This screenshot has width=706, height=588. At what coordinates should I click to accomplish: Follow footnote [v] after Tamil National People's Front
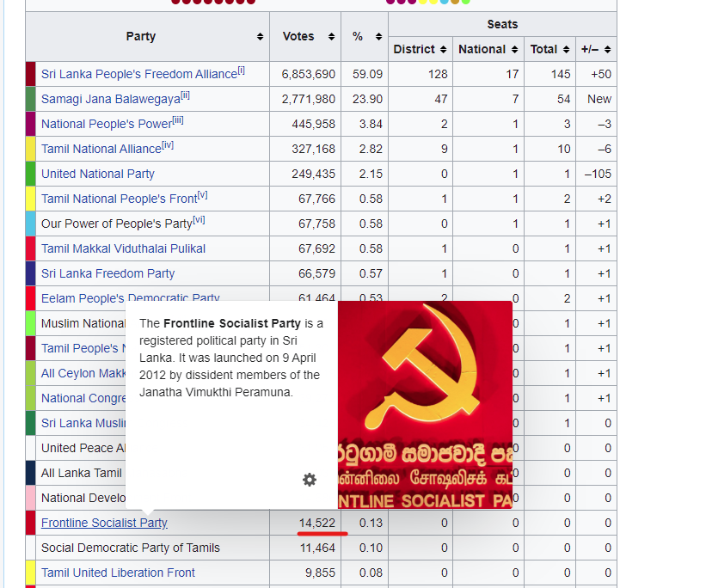(203, 195)
